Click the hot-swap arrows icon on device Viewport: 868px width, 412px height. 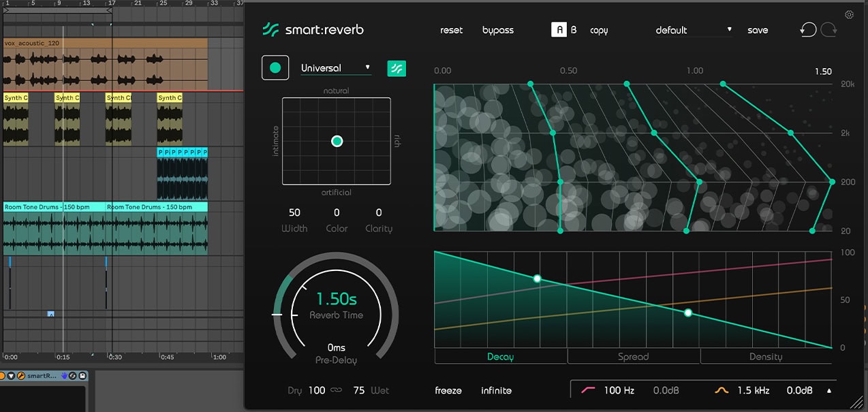(72, 376)
